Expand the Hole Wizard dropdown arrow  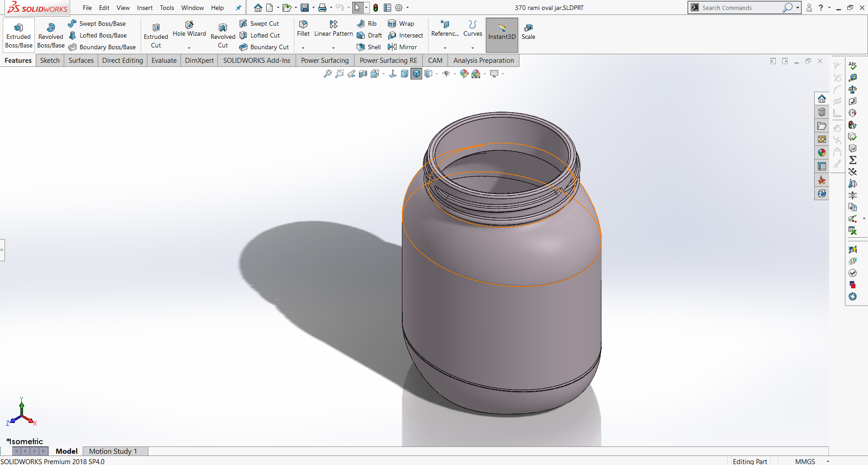point(189,48)
